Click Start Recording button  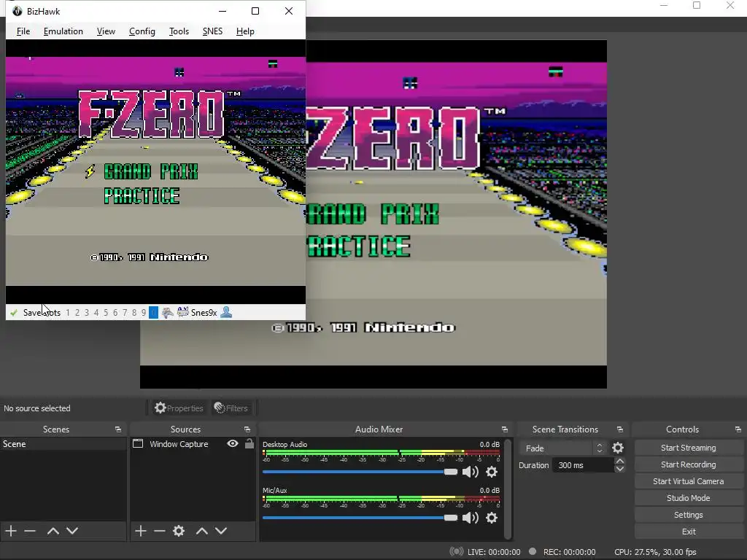tap(688, 464)
